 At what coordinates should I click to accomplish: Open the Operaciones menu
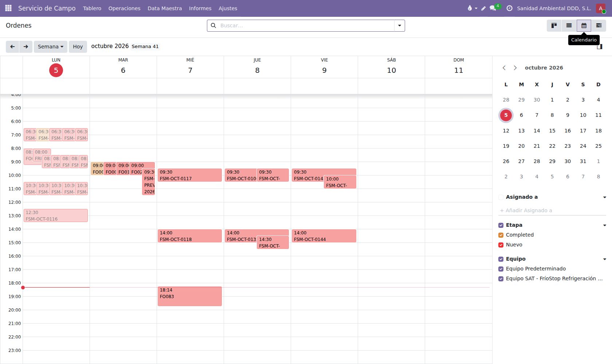tap(124, 8)
